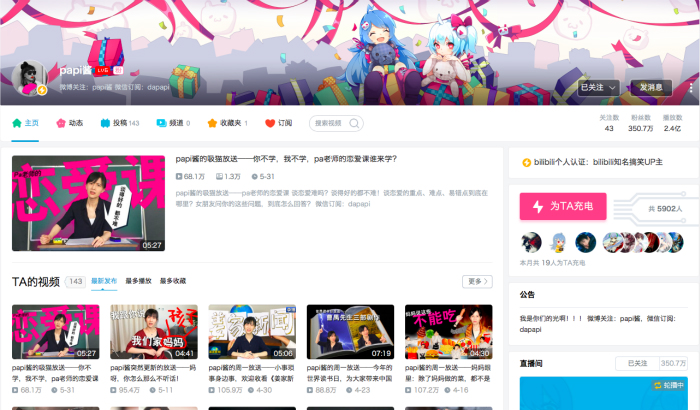
Task: Click the blue-haired charger avatar
Action: (x=558, y=243)
